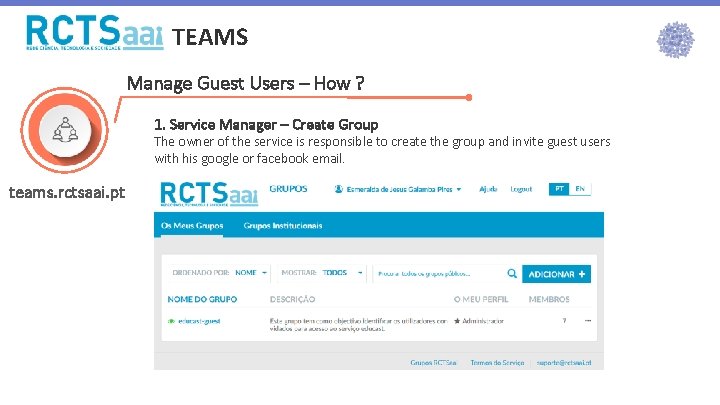Viewport: 720px width, 405px height.
Task: Open the Ajuda help link
Action: click(488, 189)
